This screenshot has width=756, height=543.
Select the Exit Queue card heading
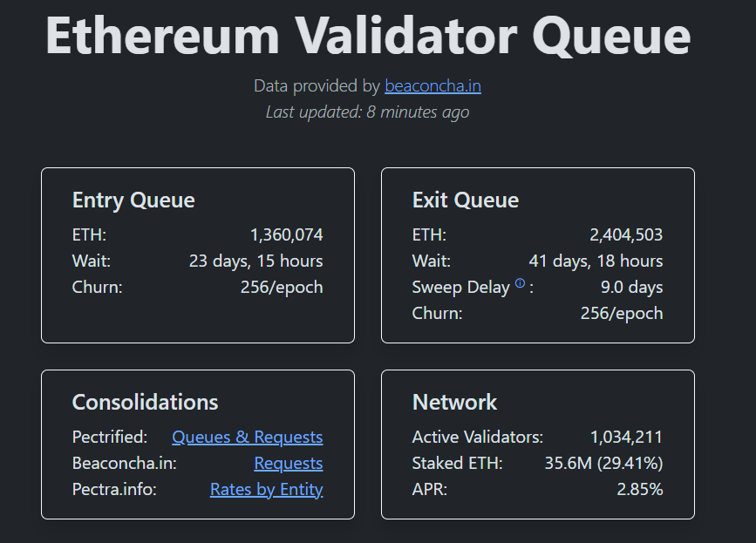pyautogui.click(x=465, y=200)
